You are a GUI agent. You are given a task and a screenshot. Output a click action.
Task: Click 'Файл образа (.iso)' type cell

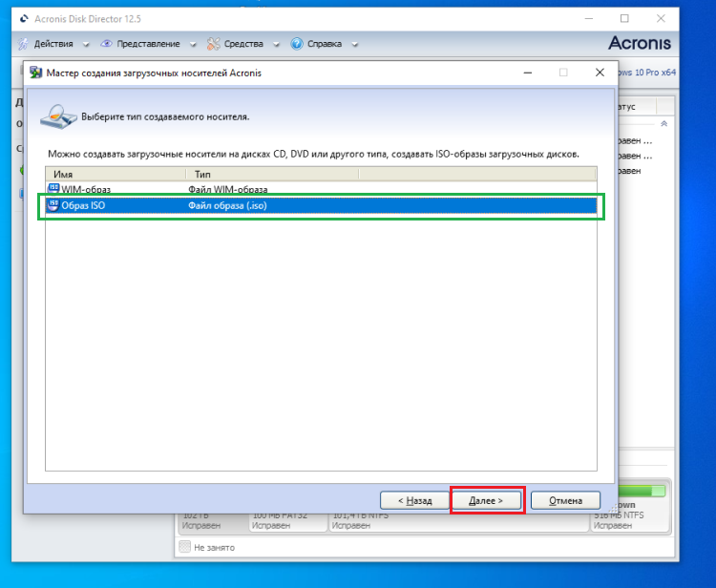[x=227, y=205]
